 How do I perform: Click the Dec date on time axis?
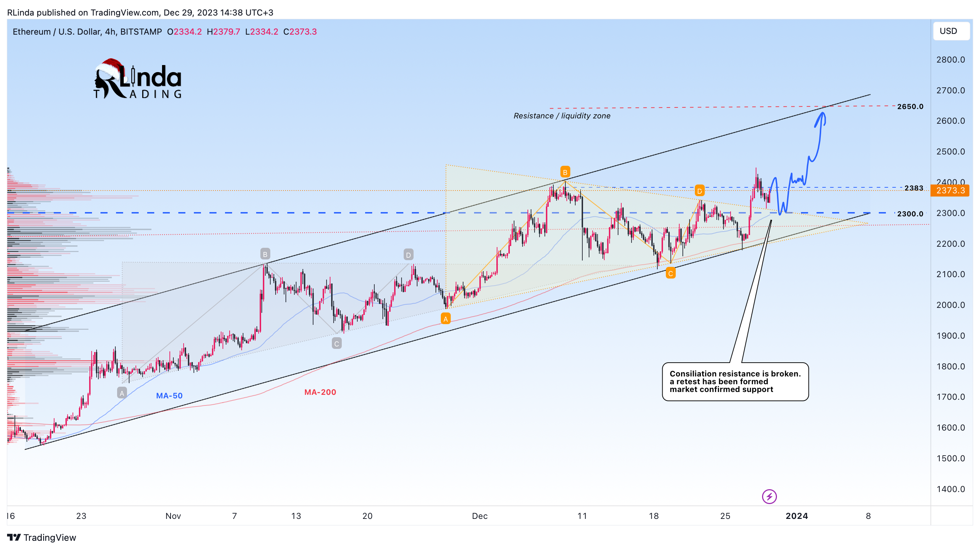pos(479,516)
